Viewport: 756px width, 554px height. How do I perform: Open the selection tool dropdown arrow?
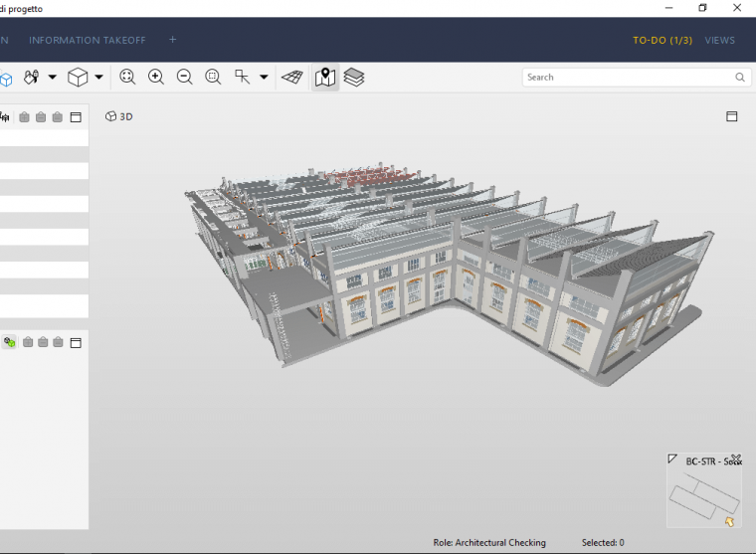(x=264, y=78)
